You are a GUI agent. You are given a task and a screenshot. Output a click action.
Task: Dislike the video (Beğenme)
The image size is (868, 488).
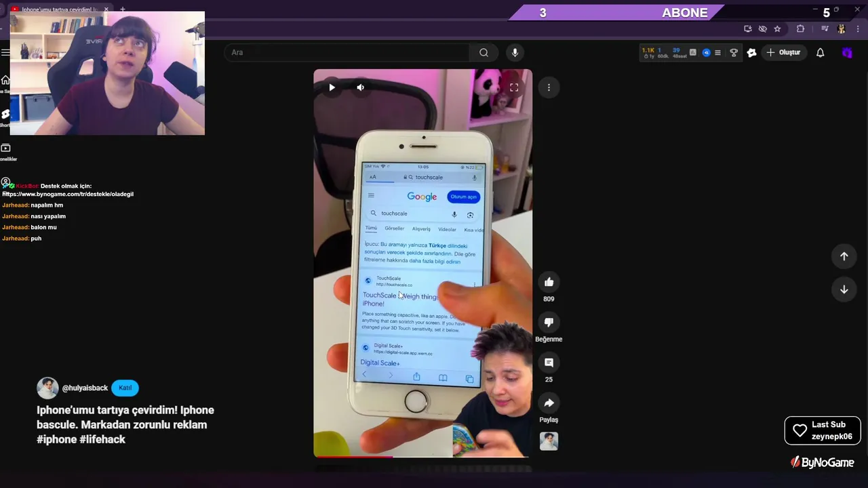coord(549,322)
